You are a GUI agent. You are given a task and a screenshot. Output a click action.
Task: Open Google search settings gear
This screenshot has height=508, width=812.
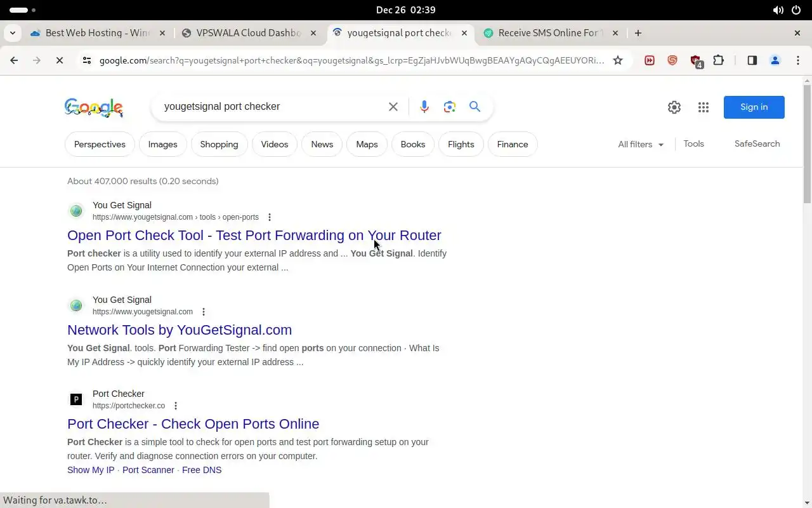coord(674,107)
